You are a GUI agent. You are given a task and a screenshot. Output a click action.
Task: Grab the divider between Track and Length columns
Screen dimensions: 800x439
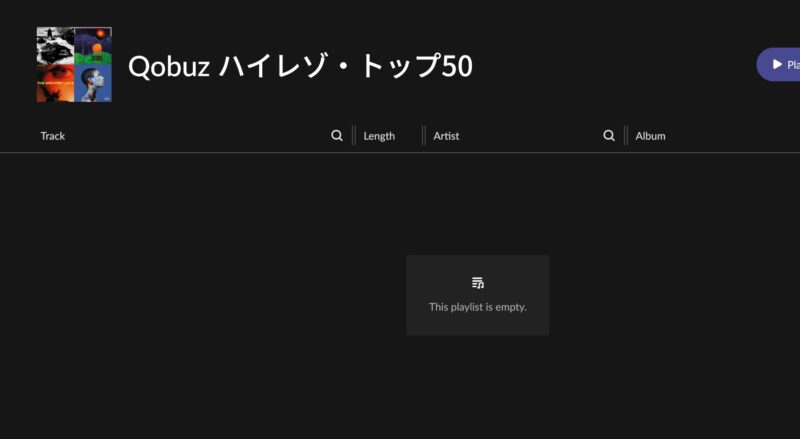point(353,136)
